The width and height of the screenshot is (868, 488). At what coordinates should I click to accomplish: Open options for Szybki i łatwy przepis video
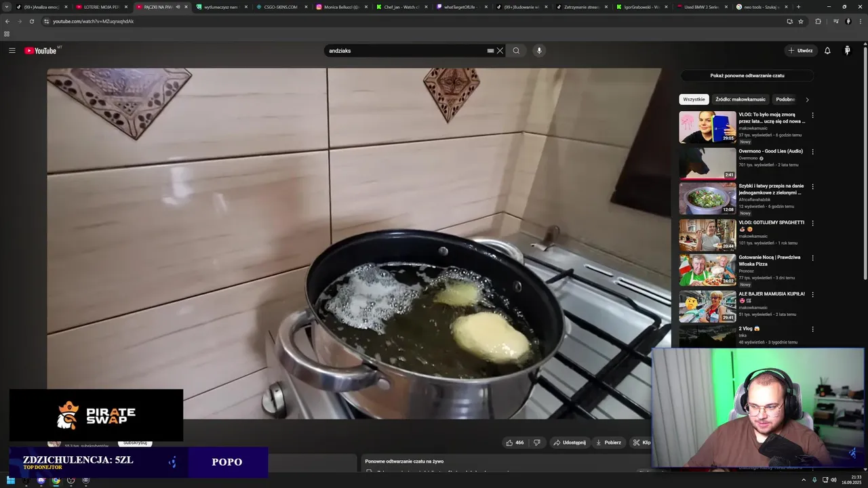pos(812,186)
